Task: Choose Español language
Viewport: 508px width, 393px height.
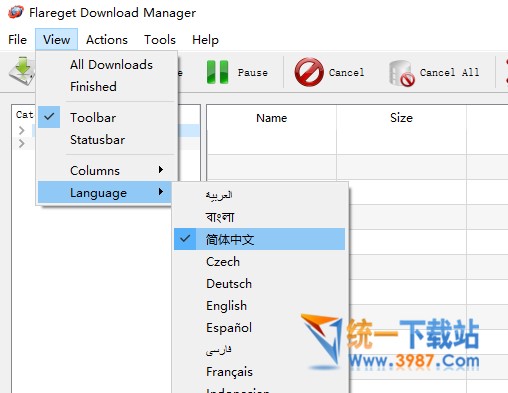Action: 259,327
